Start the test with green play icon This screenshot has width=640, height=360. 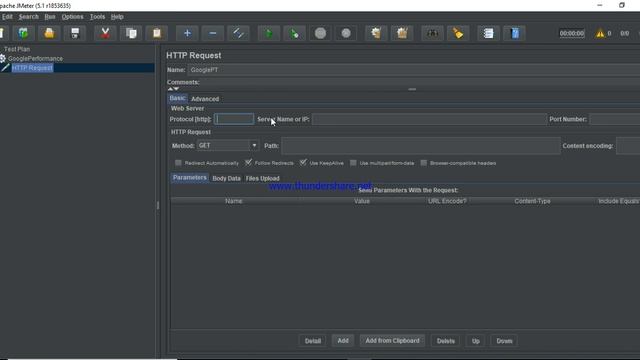tap(269, 33)
